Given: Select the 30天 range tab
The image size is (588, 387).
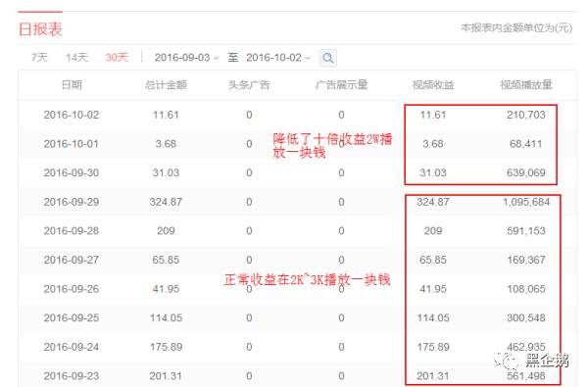Looking at the screenshot, I should click(x=117, y=58).
